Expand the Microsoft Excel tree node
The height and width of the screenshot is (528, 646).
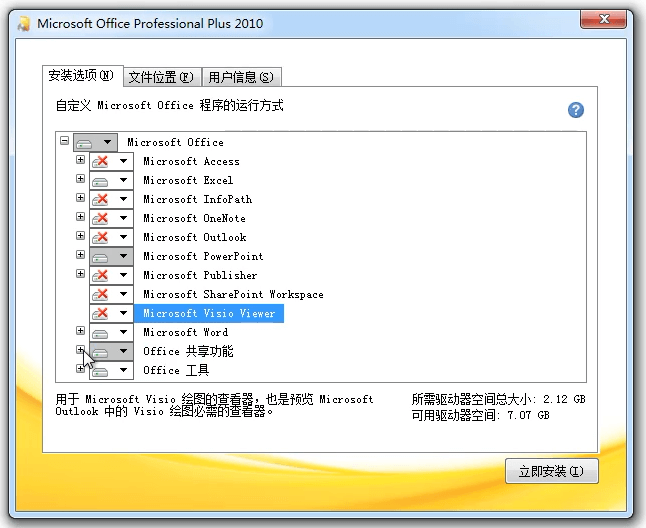(80, 178)
